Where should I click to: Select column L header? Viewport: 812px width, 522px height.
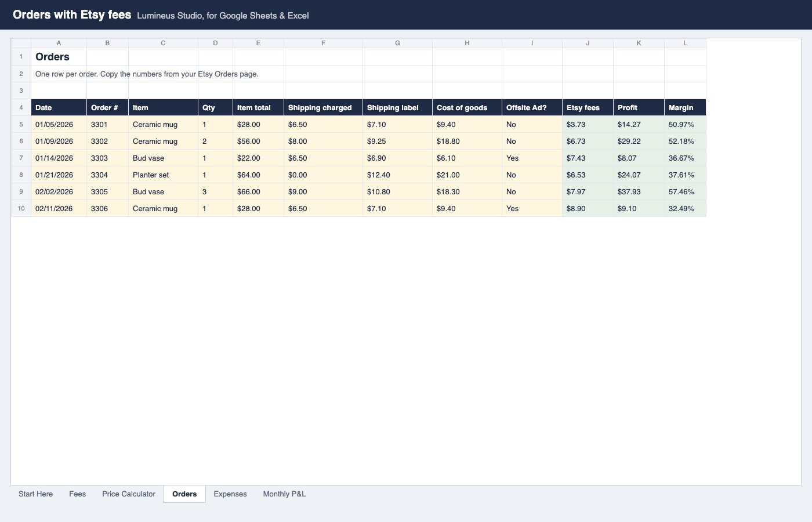(685, 43)
